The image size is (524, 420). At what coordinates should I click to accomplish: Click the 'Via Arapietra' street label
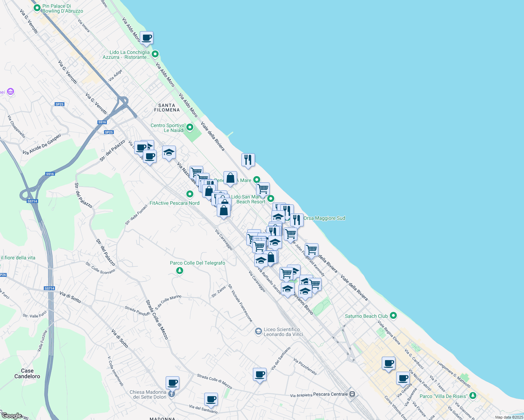[x=301, y=395]
